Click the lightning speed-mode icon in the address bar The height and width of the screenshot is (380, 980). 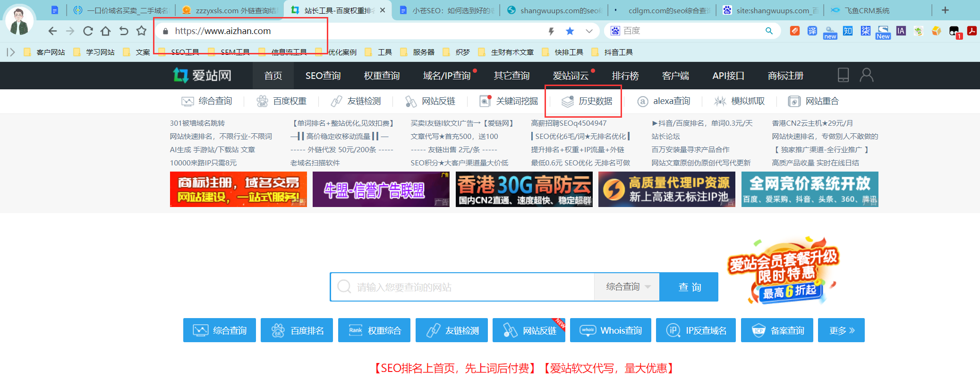pyautogui.click(x=551, y=31)
